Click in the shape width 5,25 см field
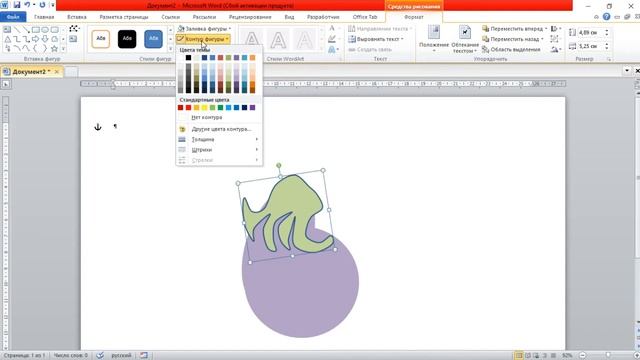The height and width of the screenshot is (360, 640). (590, 46)
